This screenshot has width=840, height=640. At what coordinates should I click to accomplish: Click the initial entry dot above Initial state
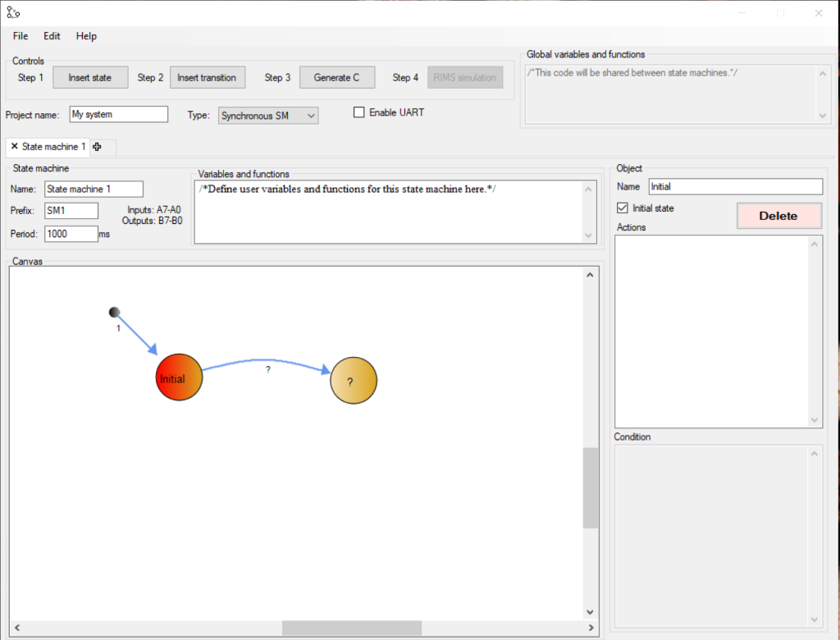(x=114, y=312)
